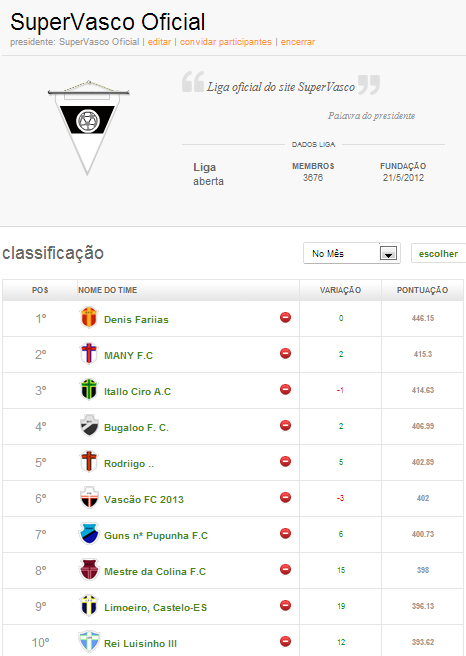Click the red remove icon for Denis Fariias
Image resolution: width=466 pixels, height=656 pixels.
[x=285, y=318]
